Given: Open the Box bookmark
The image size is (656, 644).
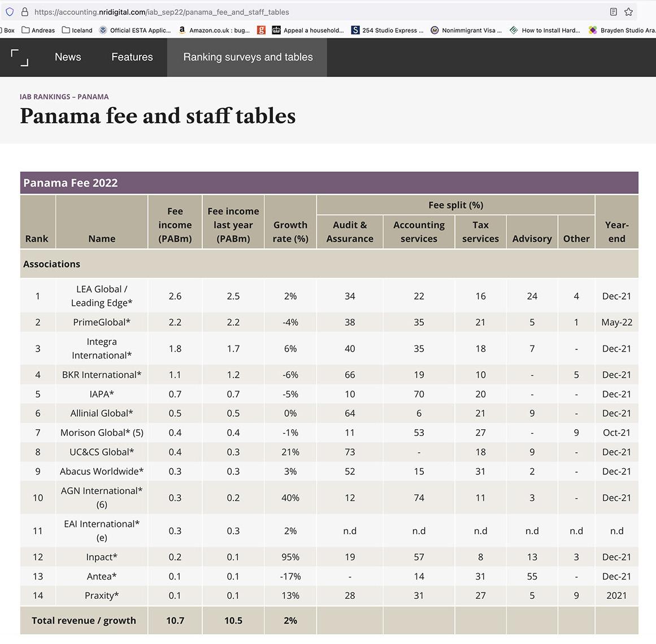Looking at the screenshot, I should click(x=8, y=30).
